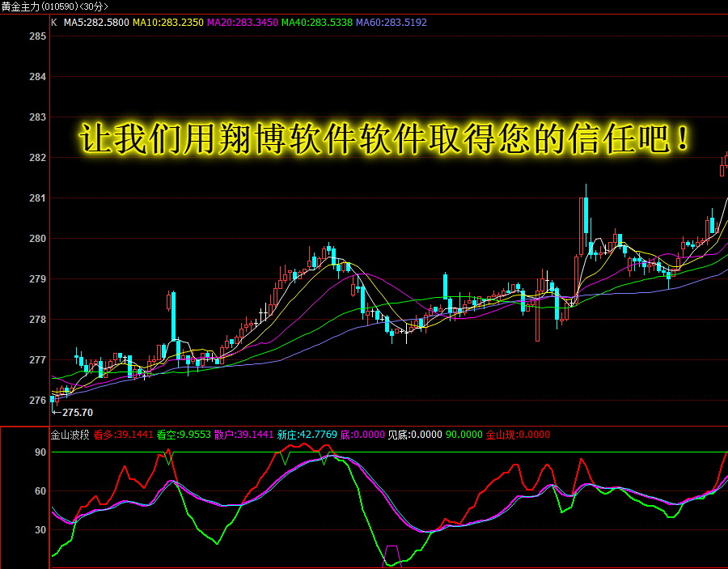Click price axis label 279
The image size is (728, 569).
pyautogui.click(x=37, y=278)
